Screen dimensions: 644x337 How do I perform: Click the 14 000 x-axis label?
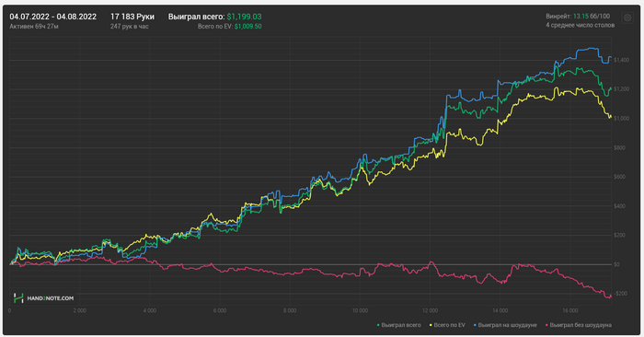pyautogui.click(x=500, y=310)
